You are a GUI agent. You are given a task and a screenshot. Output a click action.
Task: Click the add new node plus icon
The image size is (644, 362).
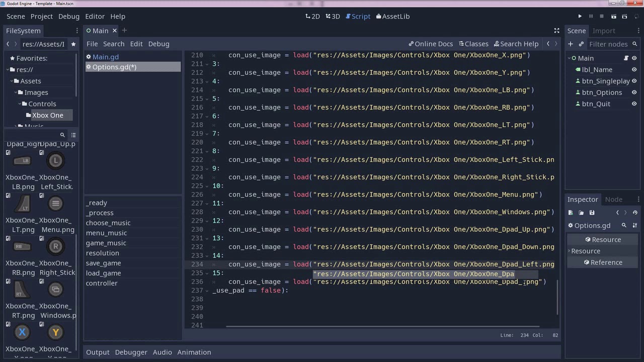pos(571,44)
